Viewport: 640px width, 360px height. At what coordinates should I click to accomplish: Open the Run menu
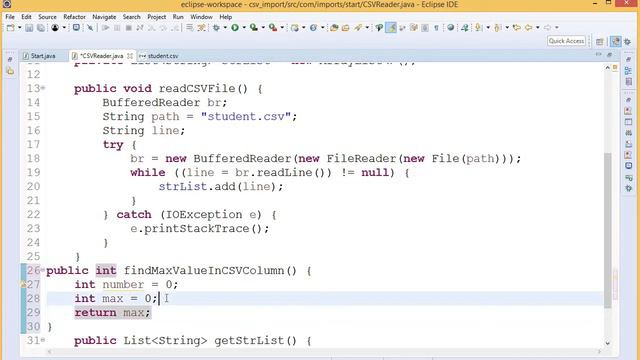click(178, 17)
